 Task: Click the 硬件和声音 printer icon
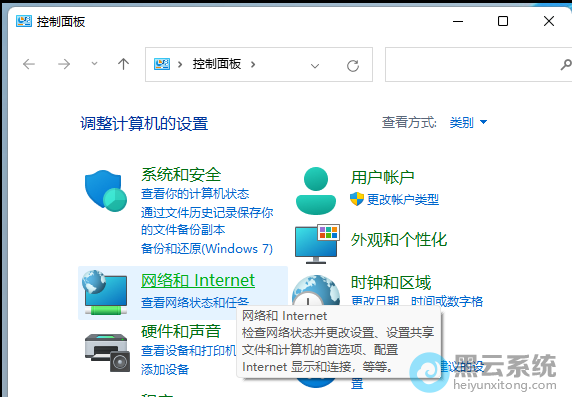click(107, 352)
